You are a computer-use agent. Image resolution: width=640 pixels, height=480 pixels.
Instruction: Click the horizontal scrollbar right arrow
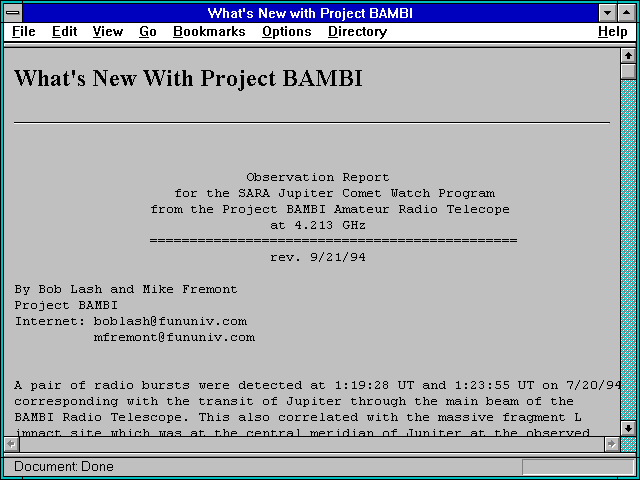point(611,444)
